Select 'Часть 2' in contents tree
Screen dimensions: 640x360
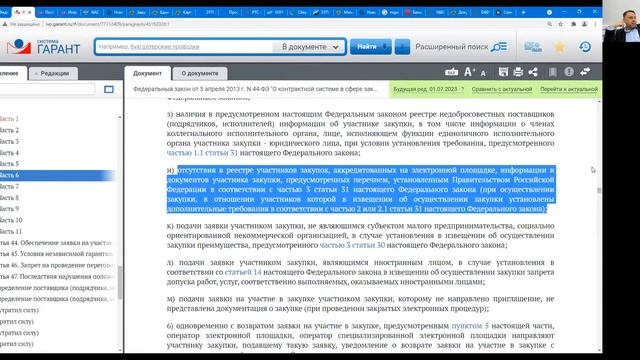10,130
